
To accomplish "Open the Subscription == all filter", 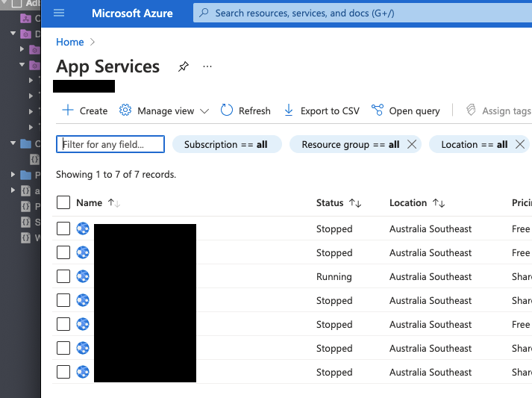I will coord(227,144).
